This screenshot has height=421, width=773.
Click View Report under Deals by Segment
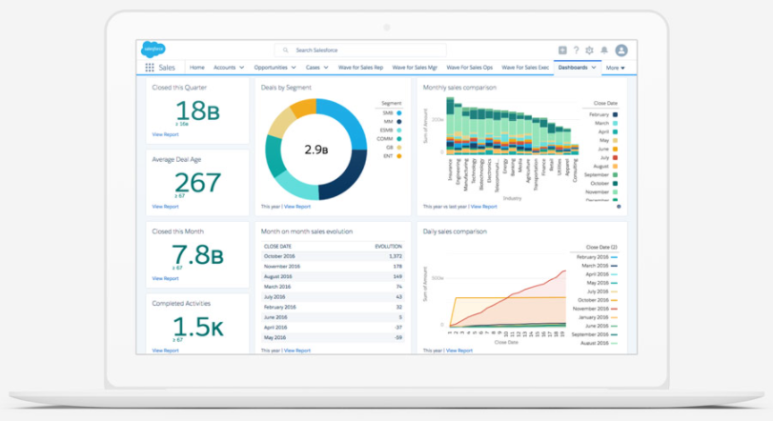click(297, 206)
